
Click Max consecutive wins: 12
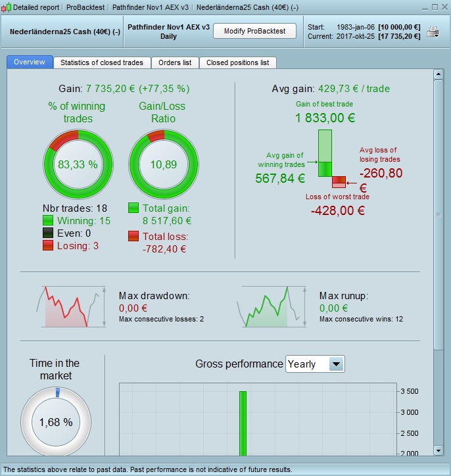361,319
